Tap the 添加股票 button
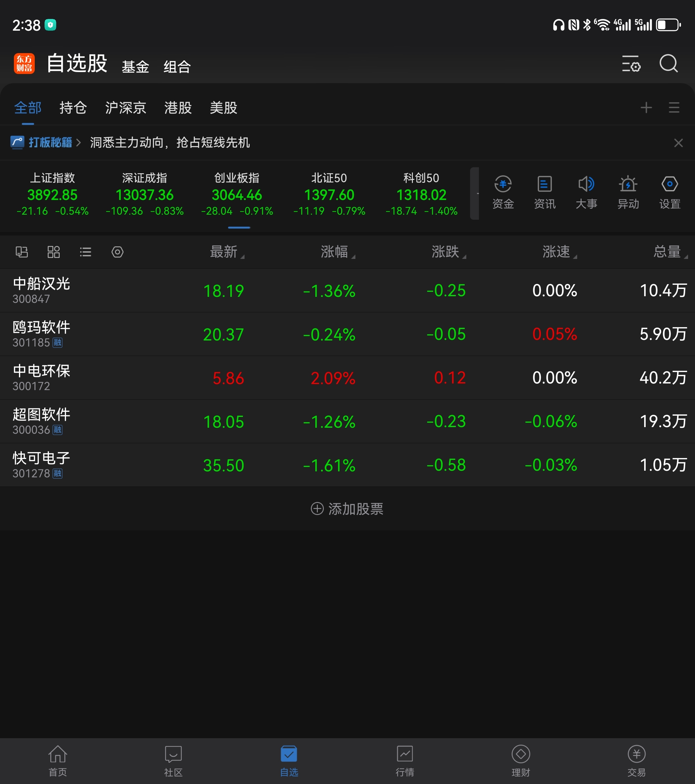 click(x=347, y=509)
